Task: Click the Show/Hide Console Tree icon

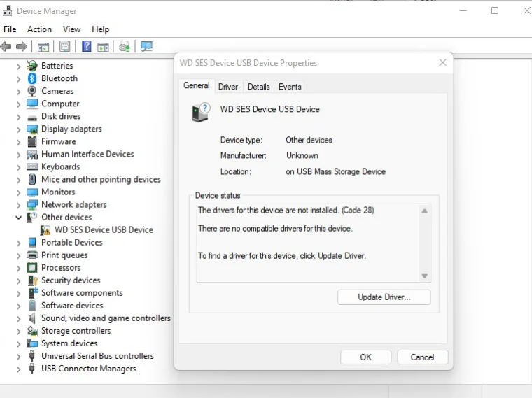Action: coord(43,47)
